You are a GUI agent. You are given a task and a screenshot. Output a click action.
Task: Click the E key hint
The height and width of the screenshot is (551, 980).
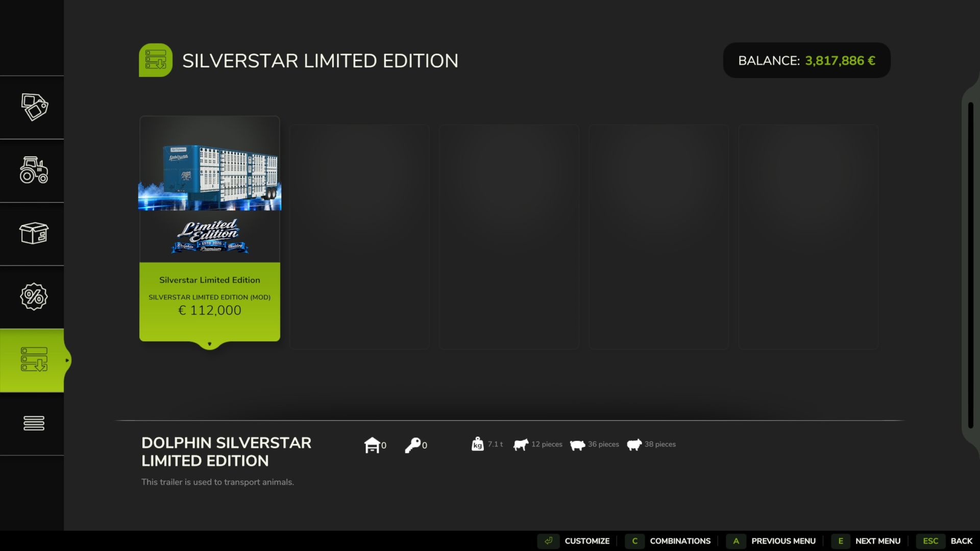[841, 541]
